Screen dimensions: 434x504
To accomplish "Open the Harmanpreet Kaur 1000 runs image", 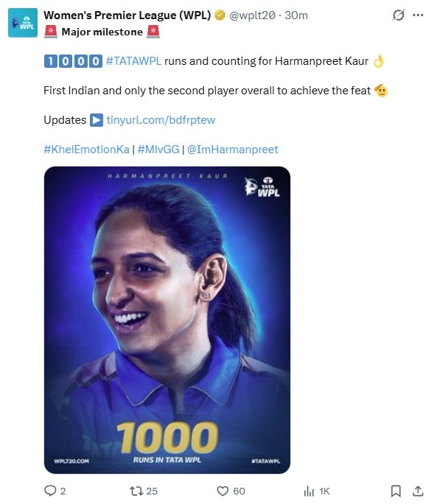I will (x=167, y=320).
